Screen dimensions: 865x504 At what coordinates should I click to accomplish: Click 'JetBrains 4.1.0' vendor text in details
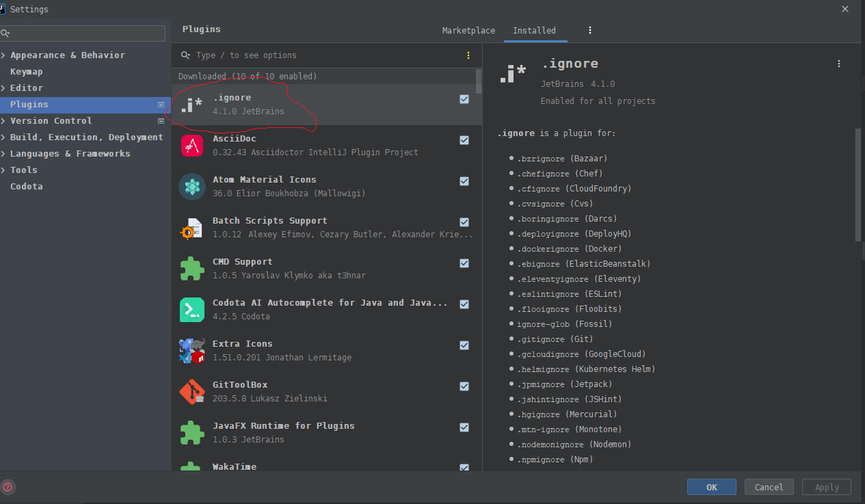[578, 84]
